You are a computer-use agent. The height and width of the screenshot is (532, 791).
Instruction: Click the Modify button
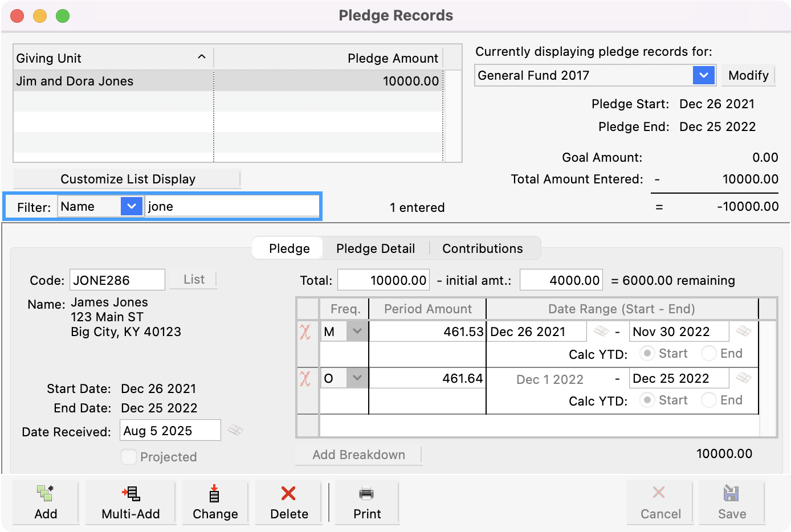click(x=748, y=75)
